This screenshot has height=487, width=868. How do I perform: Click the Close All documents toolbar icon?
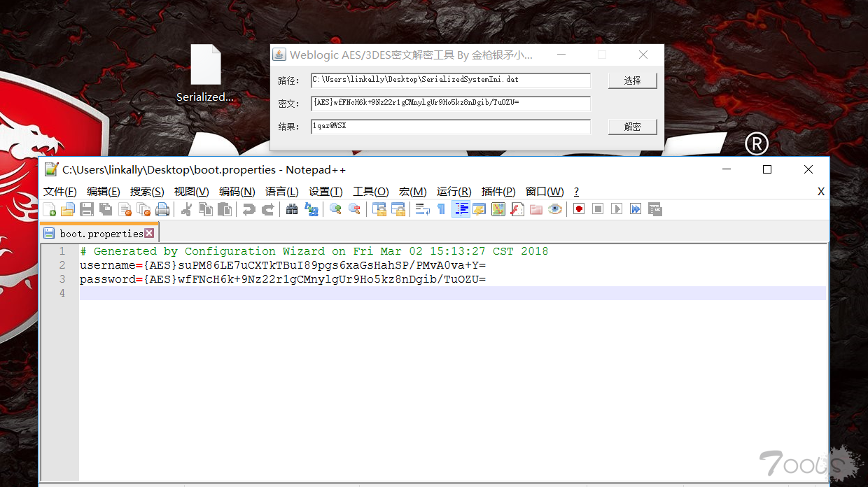pyautogui.click(x=143, y=209)
